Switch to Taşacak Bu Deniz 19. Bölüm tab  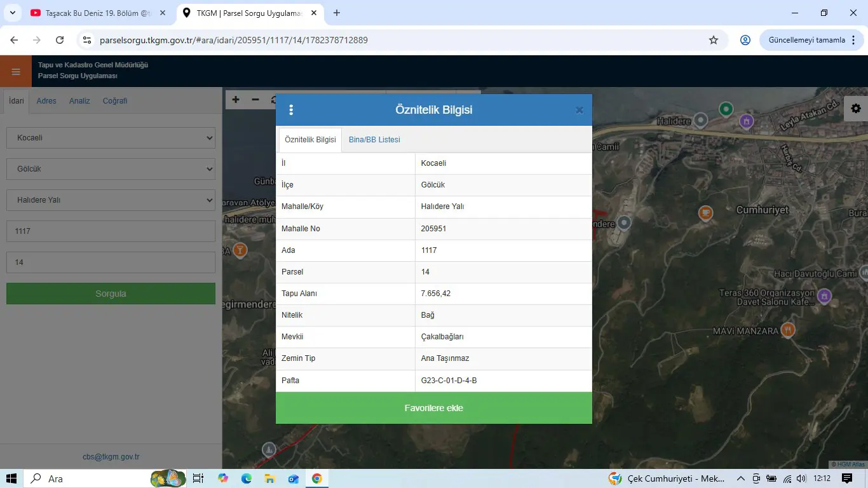point(98,13)
